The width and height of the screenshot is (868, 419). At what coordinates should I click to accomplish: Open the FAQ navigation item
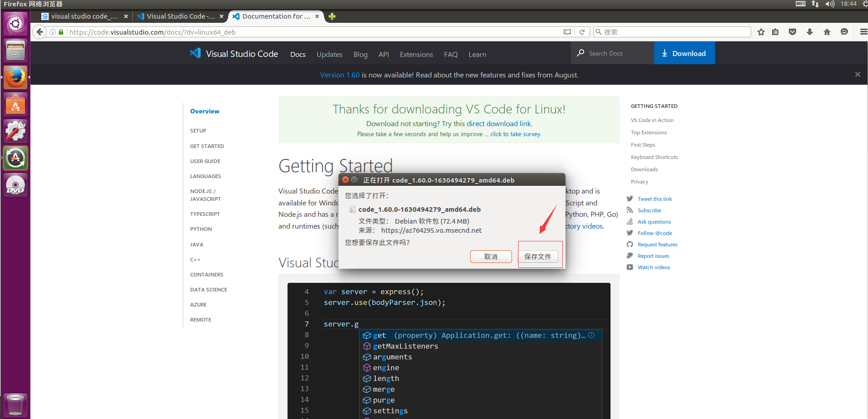coord(451,54)
